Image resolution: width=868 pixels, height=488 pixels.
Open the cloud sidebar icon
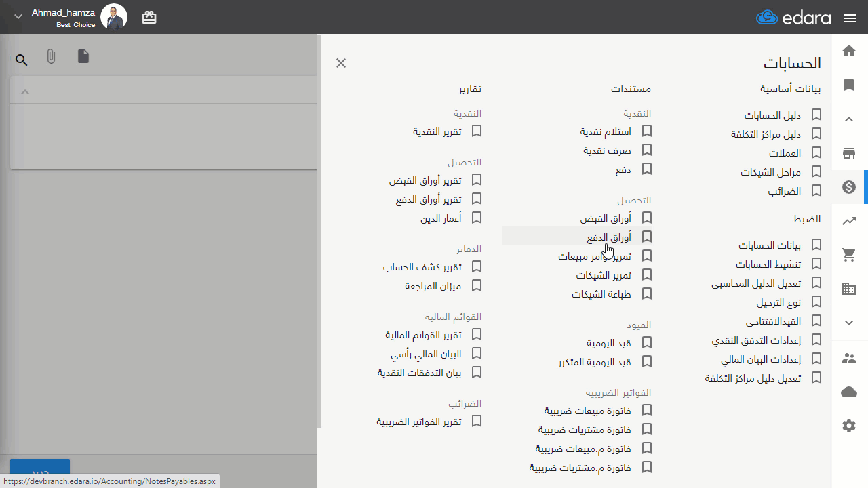pyautogui.click(x=849, y=392)
